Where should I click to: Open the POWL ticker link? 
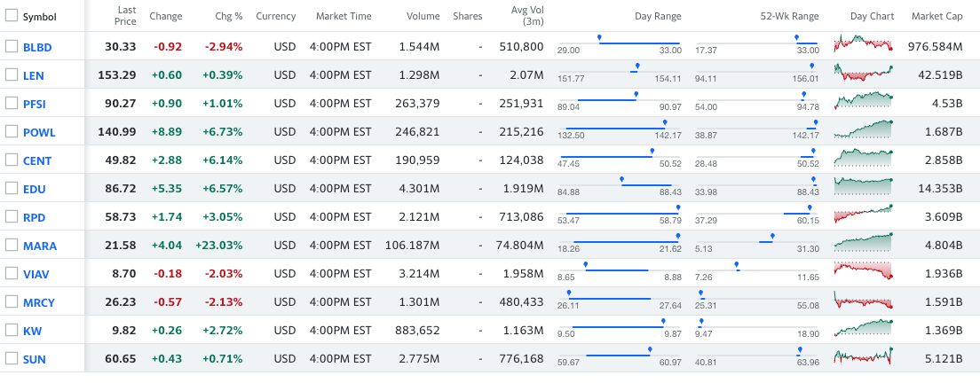click(x=39, y=132)
